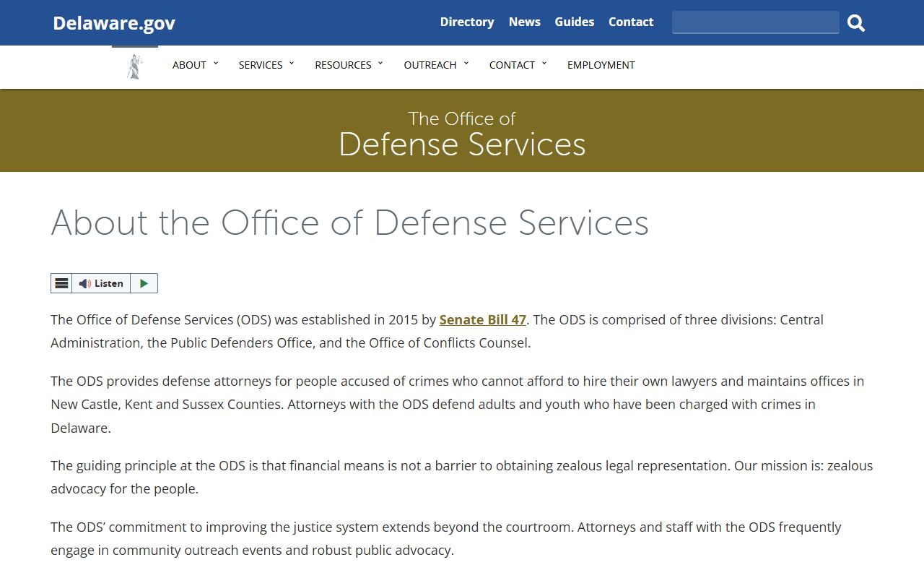This screenshot has height=578, width=924.
Task: Open the Senate Bill 47 link
Action: pyautogui.click(x=483, y=319)
